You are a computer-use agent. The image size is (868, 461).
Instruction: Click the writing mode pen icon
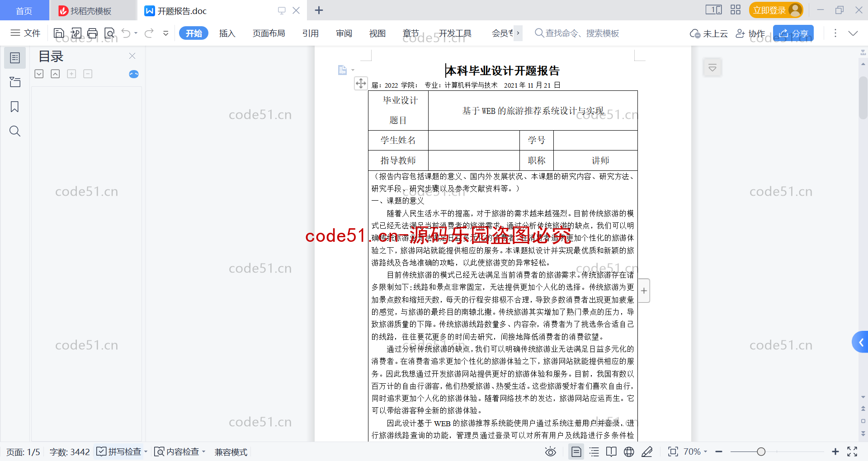point(647,452)
